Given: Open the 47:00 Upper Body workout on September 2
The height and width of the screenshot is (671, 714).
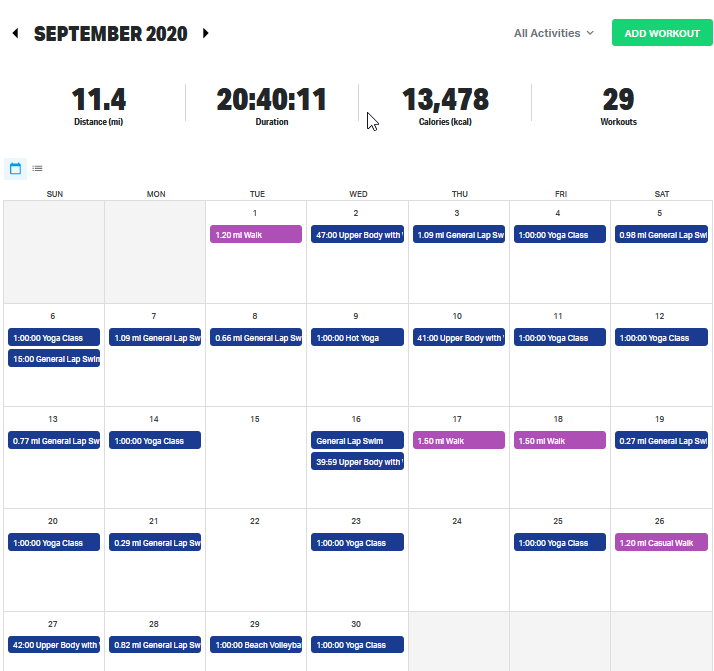Looking at the screenshot, I should pos(357,234).
